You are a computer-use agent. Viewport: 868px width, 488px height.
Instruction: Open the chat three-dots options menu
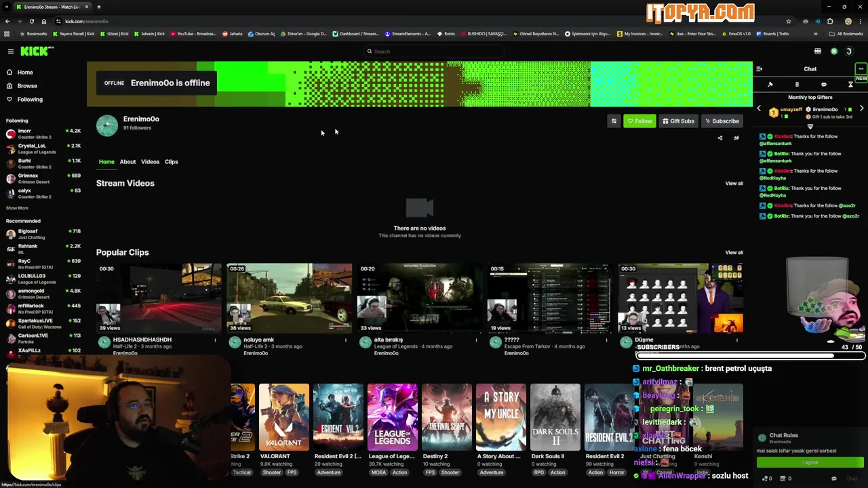[861, 69]
